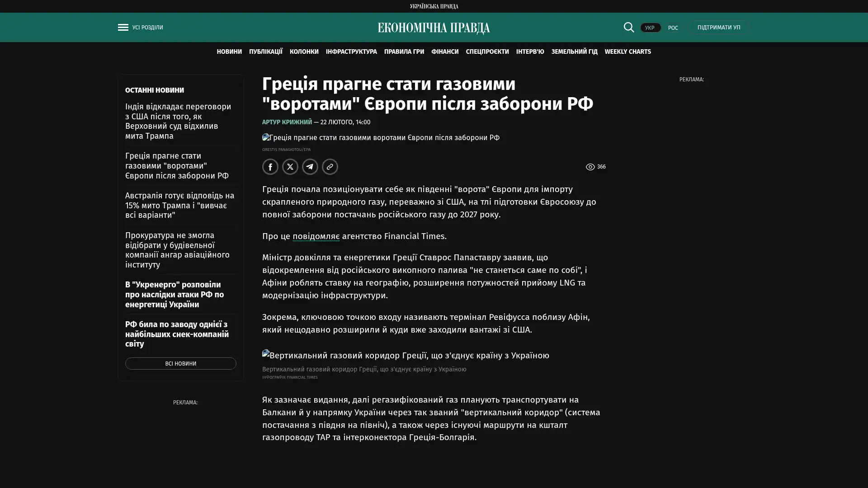Open the Greece vertical gas corridor image

pos(406,355)
